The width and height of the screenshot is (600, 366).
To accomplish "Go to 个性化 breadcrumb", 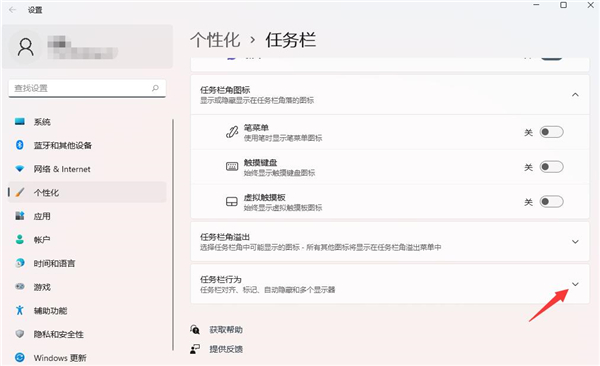I will pos(215,40).
